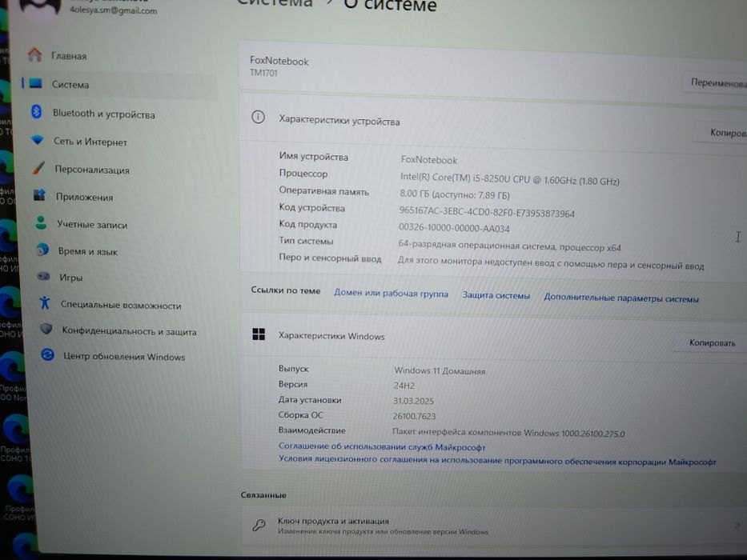Click the Apps icon in sidebar
747x560 pixels.
point(39,195)
